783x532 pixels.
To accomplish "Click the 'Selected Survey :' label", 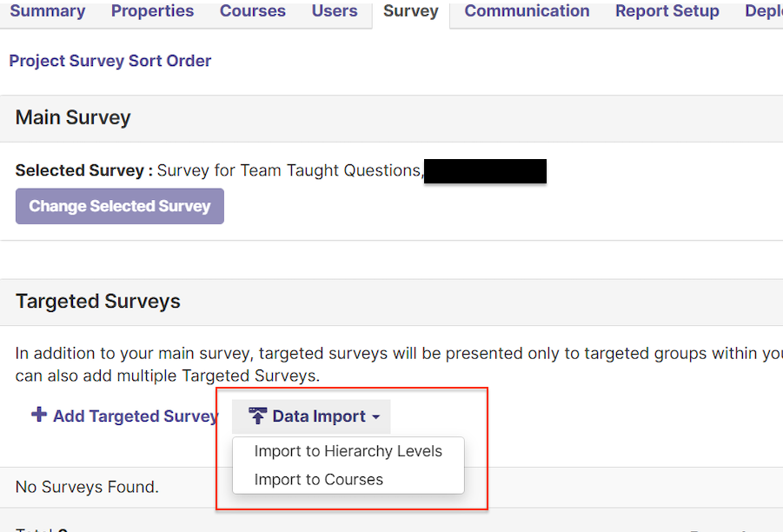I will tap(84, 171).
